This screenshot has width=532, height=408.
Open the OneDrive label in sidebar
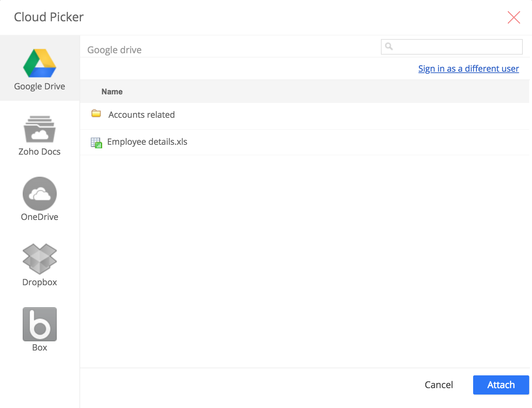[40, 217]
